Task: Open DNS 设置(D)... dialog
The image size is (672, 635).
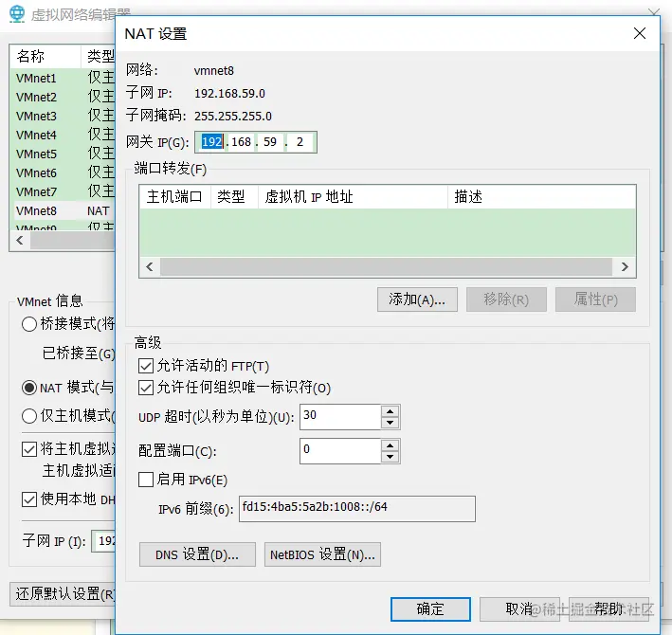Action: [197, 554]
